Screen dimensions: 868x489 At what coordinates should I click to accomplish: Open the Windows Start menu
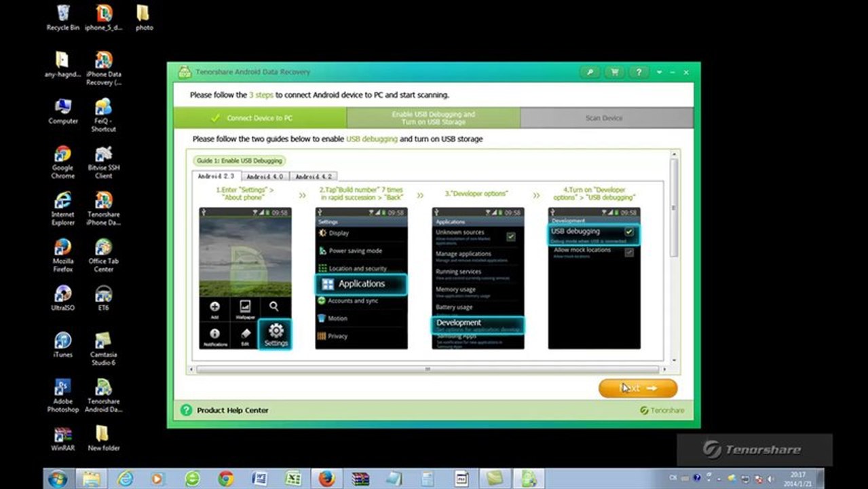tap(57, 478)
